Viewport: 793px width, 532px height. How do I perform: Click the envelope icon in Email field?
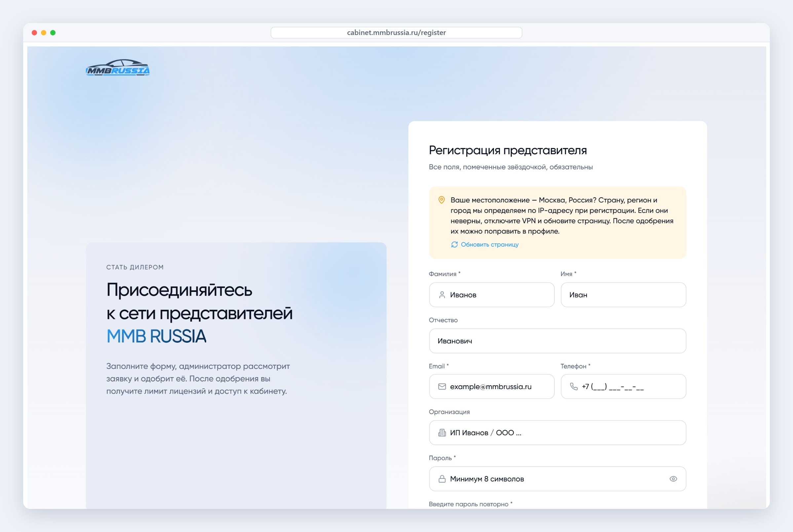(x=442, y=386)
